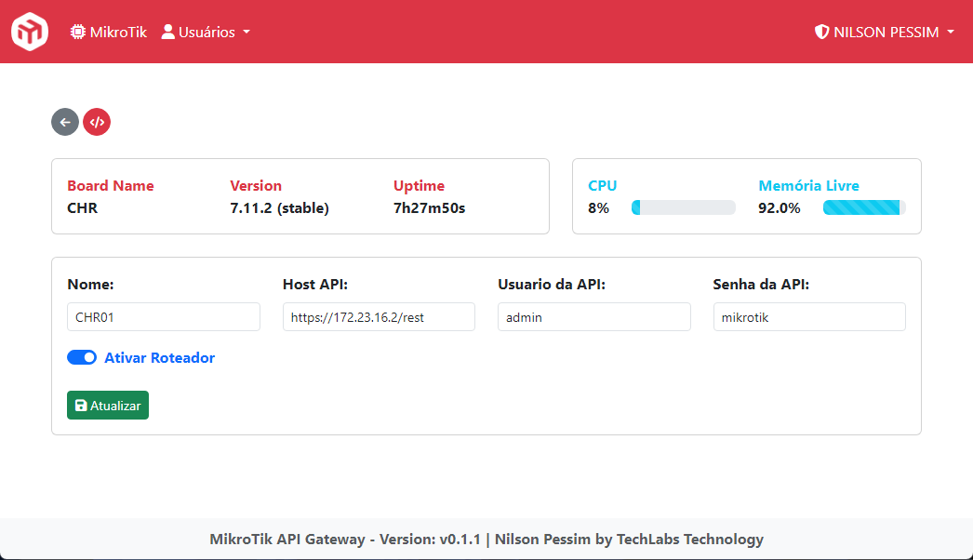Expand the Usuários dropdown caret

coord(247,32)
